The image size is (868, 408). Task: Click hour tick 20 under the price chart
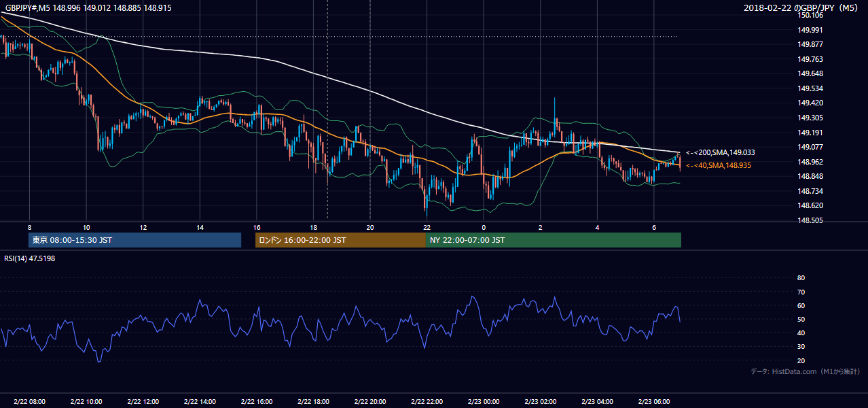(x=370, y=227)
